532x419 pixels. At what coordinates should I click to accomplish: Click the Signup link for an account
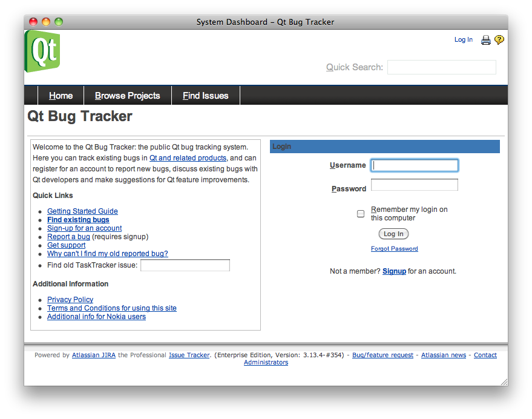pos(394,271)
